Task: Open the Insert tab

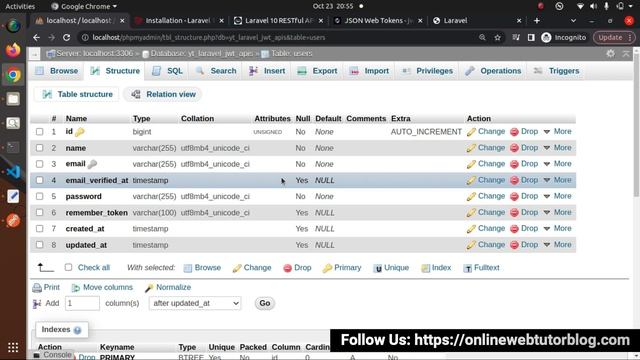Action: [267, 71]
